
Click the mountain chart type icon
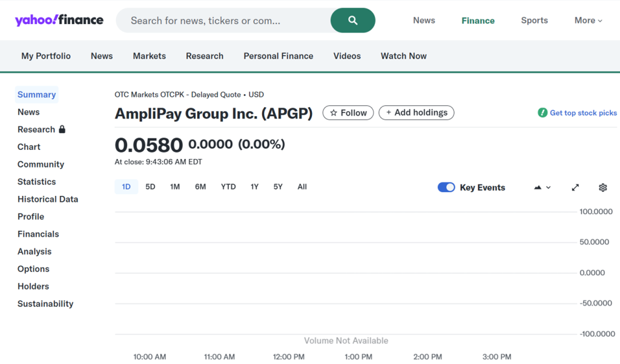tap(538, 187)
